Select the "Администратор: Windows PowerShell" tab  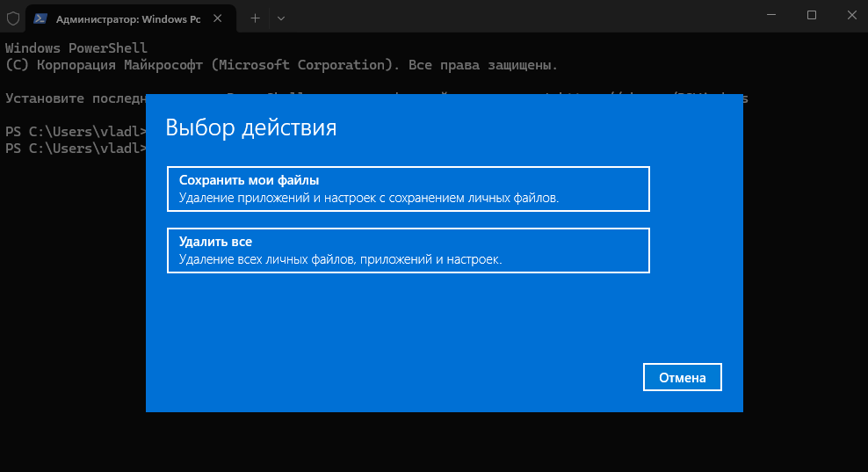click(x=131, y=18)
